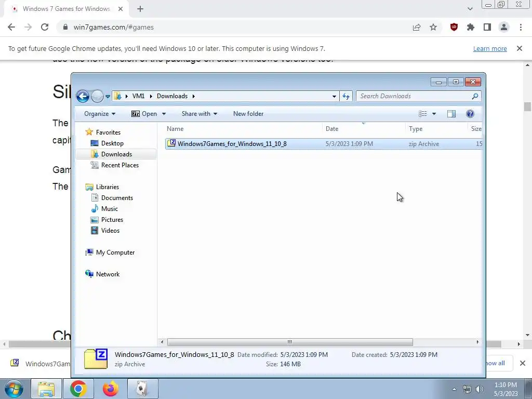Click the zip archive icon in details pane

click(96, 358)
